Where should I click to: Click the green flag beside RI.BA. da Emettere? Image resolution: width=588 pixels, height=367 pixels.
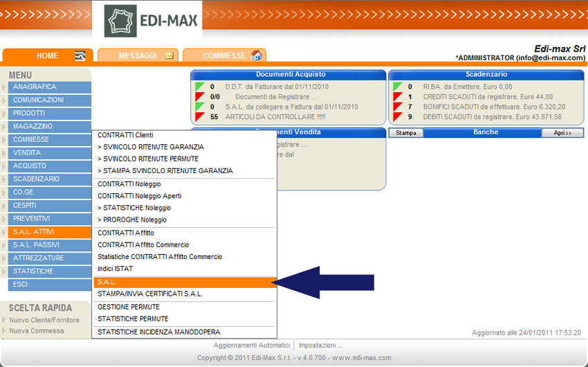click(398, 87)
